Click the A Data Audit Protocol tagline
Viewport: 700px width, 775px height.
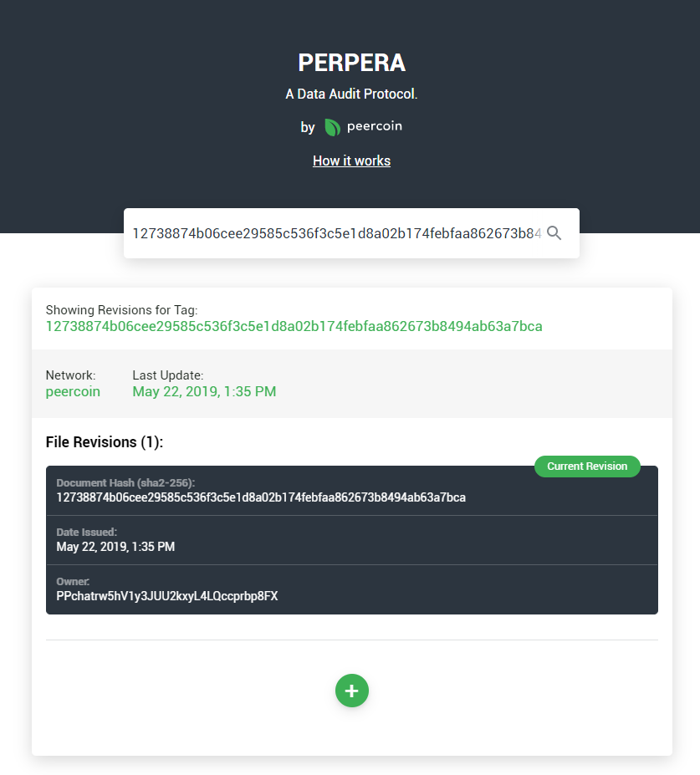coord(351,94)
